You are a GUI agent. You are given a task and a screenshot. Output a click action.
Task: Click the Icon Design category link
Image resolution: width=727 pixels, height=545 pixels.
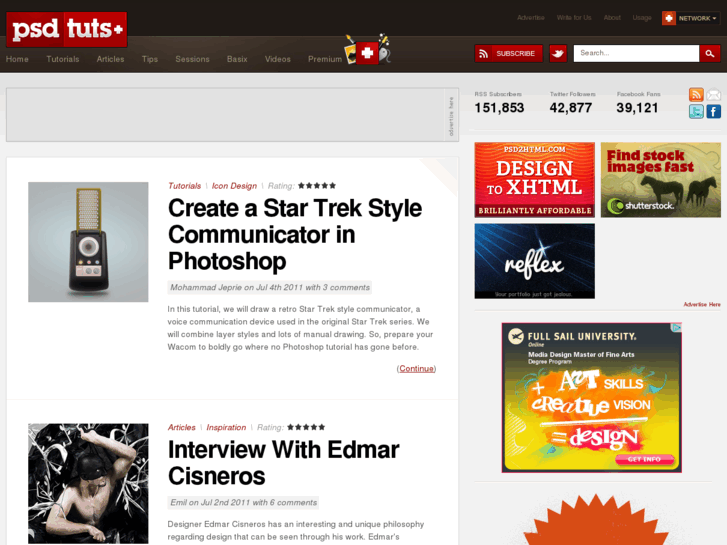point(234,186)
